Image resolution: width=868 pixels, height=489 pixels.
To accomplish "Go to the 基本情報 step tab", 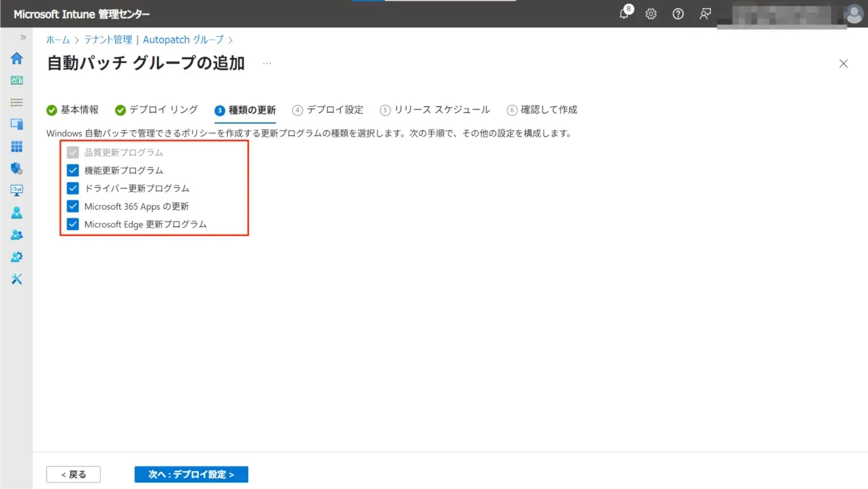I will (x=72, y=110).
